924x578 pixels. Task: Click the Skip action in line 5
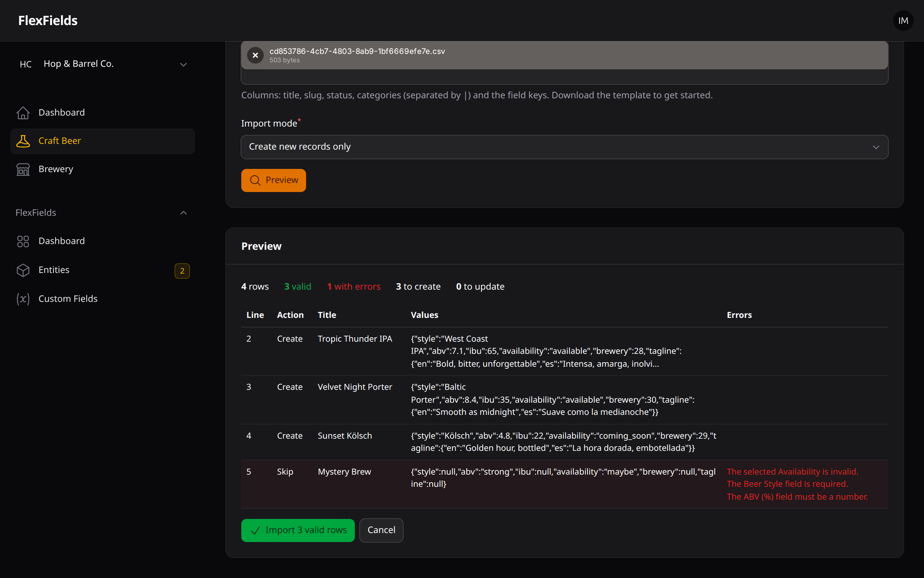(285, 472)
